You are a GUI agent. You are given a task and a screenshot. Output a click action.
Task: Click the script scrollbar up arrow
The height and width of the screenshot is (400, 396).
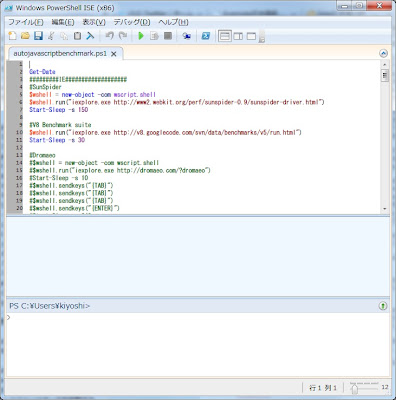pos(385,64)
